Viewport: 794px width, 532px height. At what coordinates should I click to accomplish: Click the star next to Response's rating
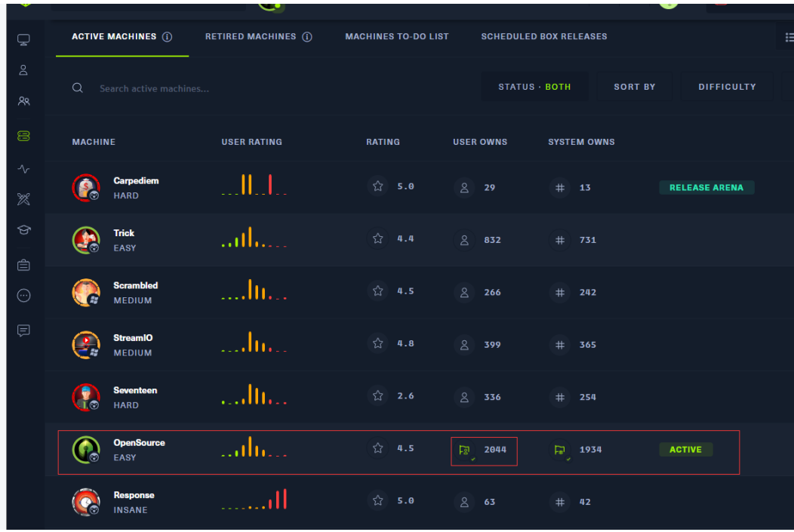click(x=377, y=501)
